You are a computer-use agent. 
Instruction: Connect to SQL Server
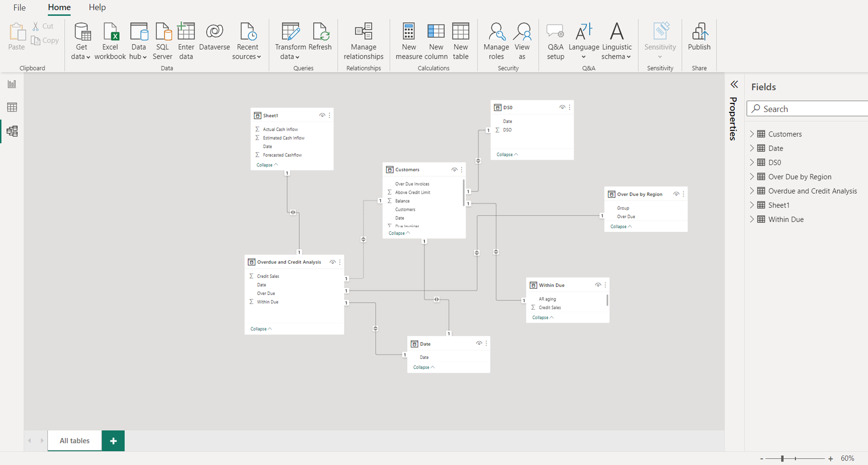coord(162,41)
